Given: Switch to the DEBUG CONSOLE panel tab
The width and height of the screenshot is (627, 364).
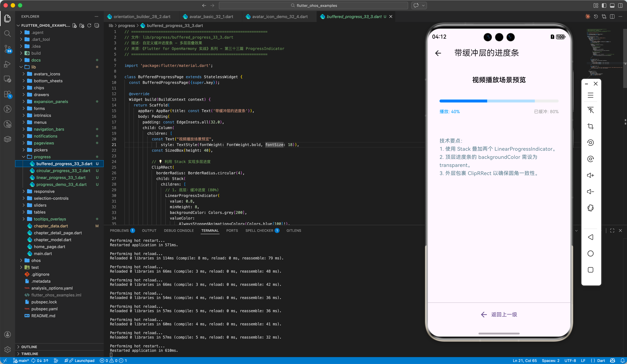Looking at the screenshot, I should tap(179, 231).
